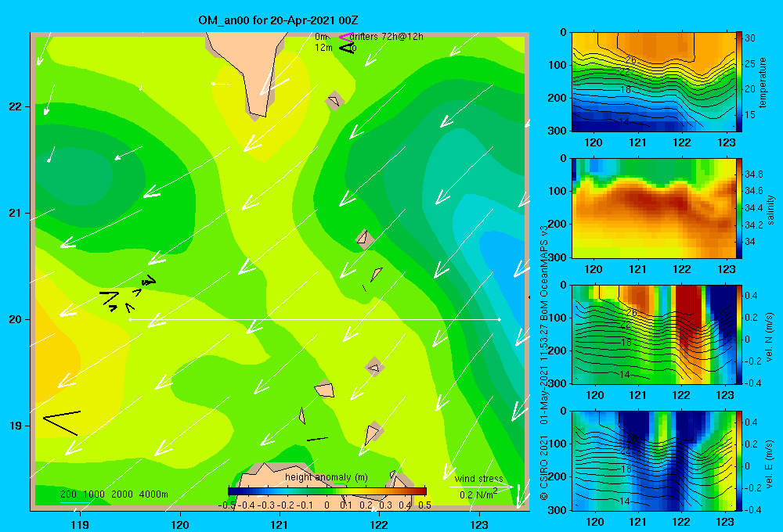
Task: Click the vel. N colorbar
Action: pos(739,334)
